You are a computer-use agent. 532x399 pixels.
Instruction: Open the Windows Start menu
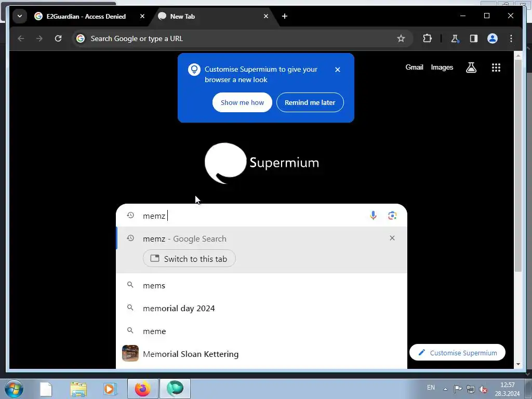(x=14, y=389)
